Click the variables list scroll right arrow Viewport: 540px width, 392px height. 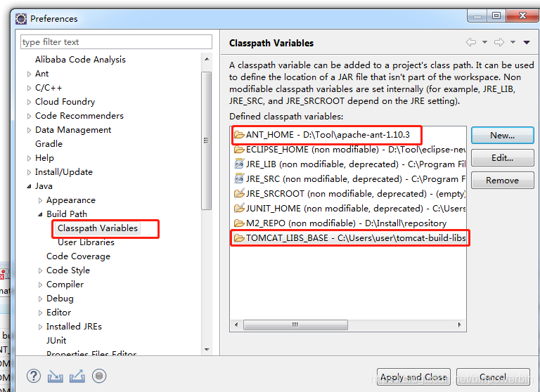459,325
